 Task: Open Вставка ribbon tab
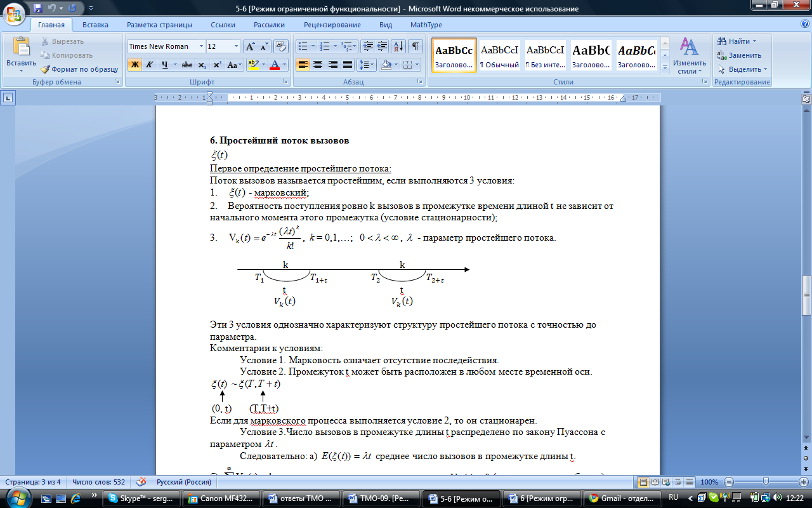(x=95, y=25)
